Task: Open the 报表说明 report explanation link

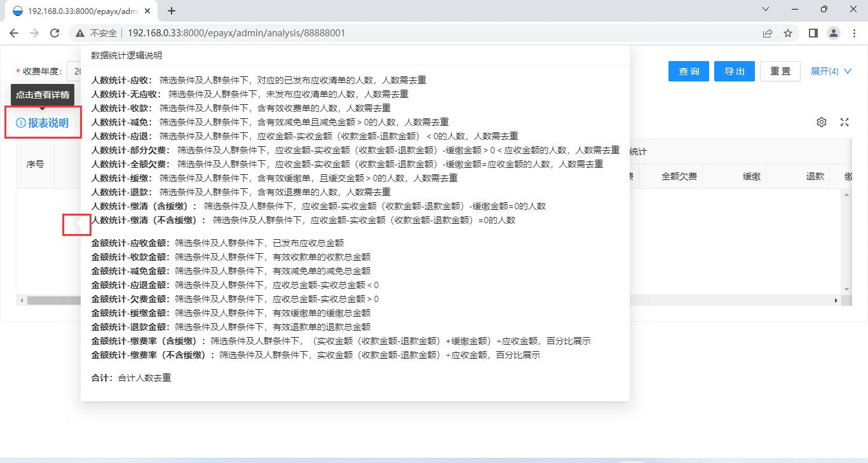Action: pos(48,123)
